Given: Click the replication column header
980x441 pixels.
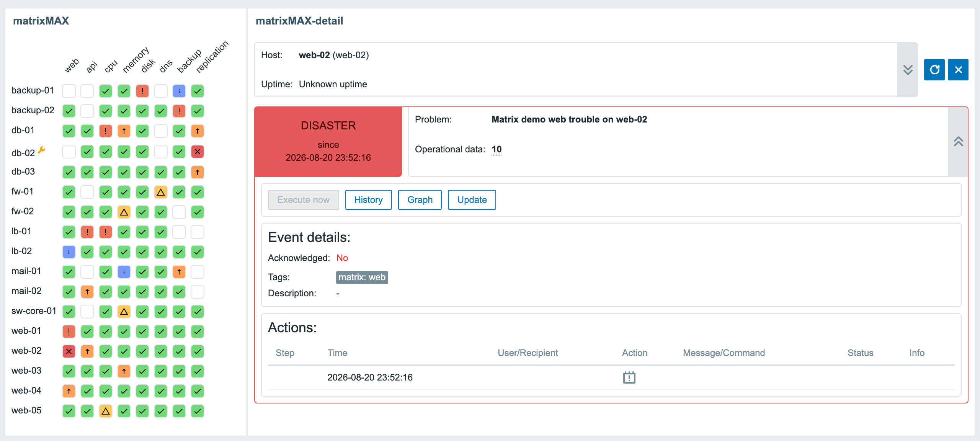Looking at the screenshot, I should 212,57.
